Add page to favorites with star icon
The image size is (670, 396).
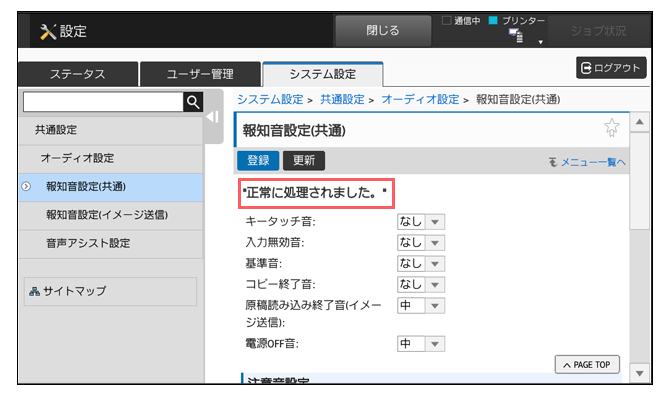611,127
